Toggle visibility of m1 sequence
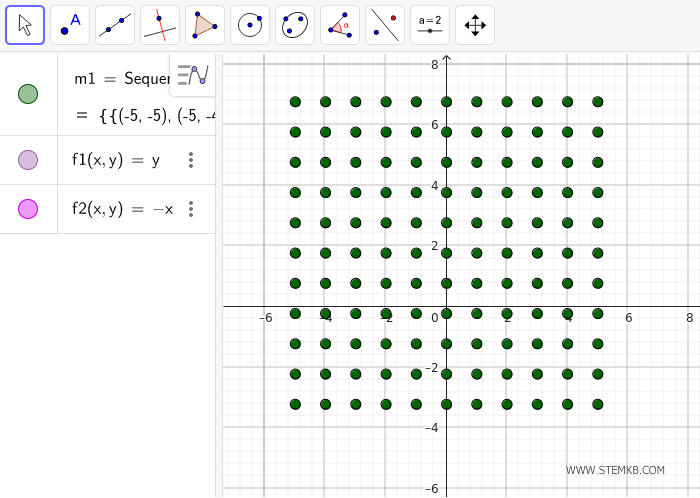700x498 pixels. pos(28,94)
